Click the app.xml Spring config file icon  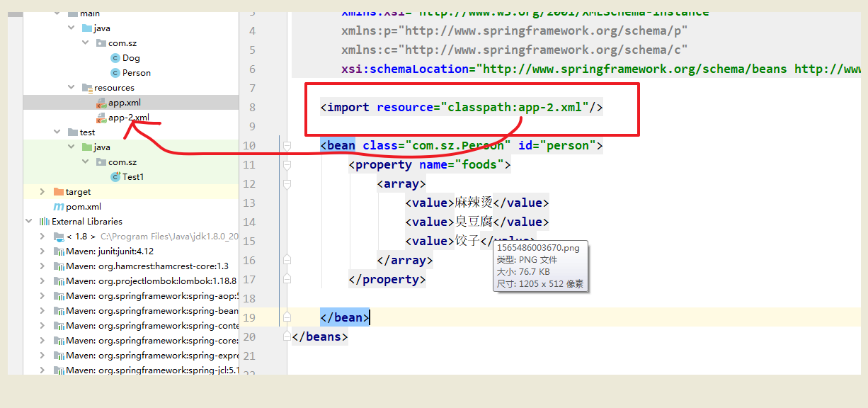101,103
